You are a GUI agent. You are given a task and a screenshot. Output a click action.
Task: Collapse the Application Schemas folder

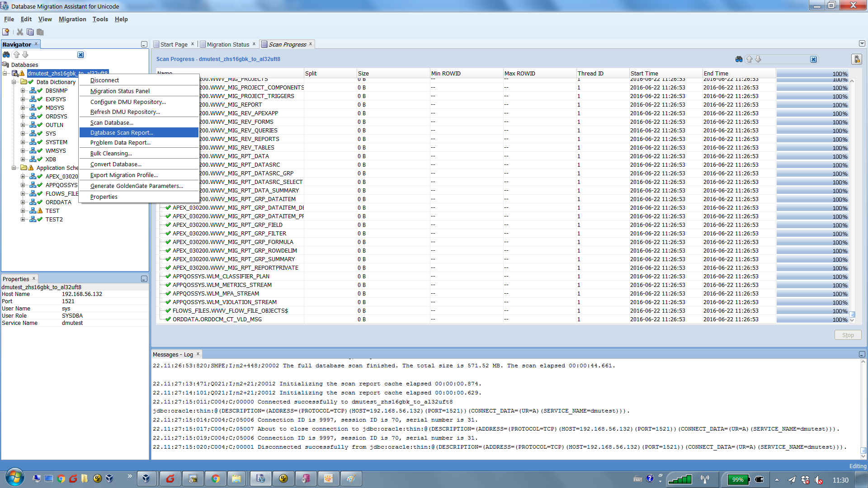tap(14, 168)
